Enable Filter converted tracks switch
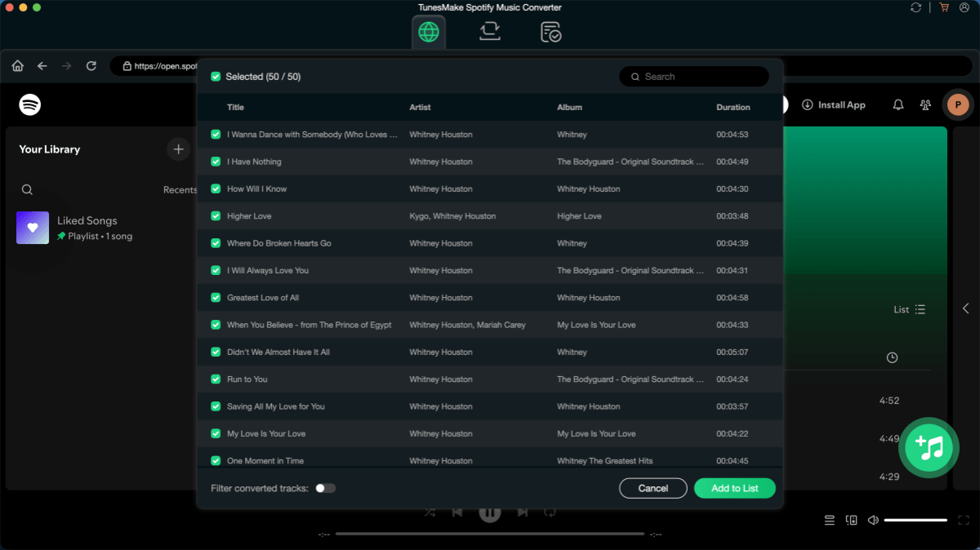This screenshot has height=550, width=980. pyautogui.click(x=326, y=488)
